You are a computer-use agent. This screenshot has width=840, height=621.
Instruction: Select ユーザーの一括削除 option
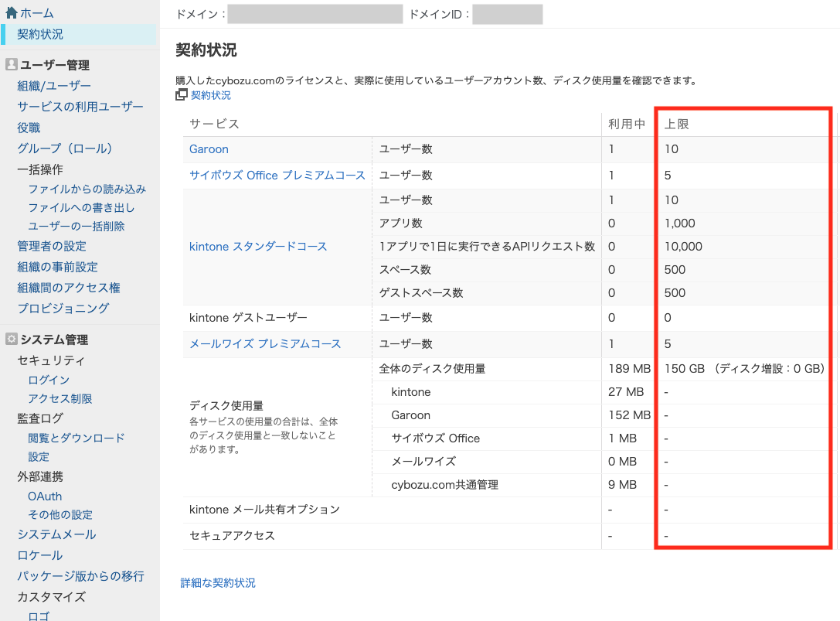coord(76,226)
